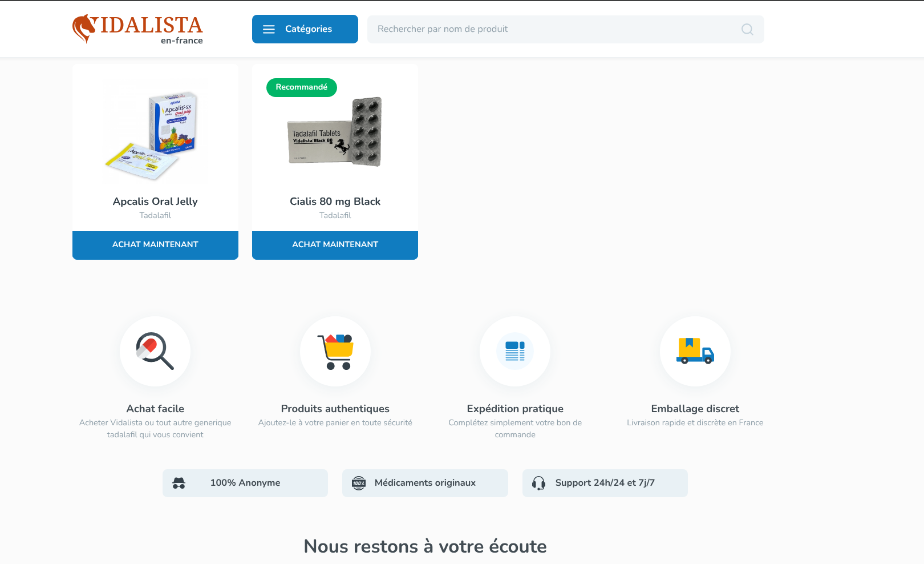Click the anonymous hat and glasses icon
The width and height of the screenshot is (924, 564).
point(179,483)
